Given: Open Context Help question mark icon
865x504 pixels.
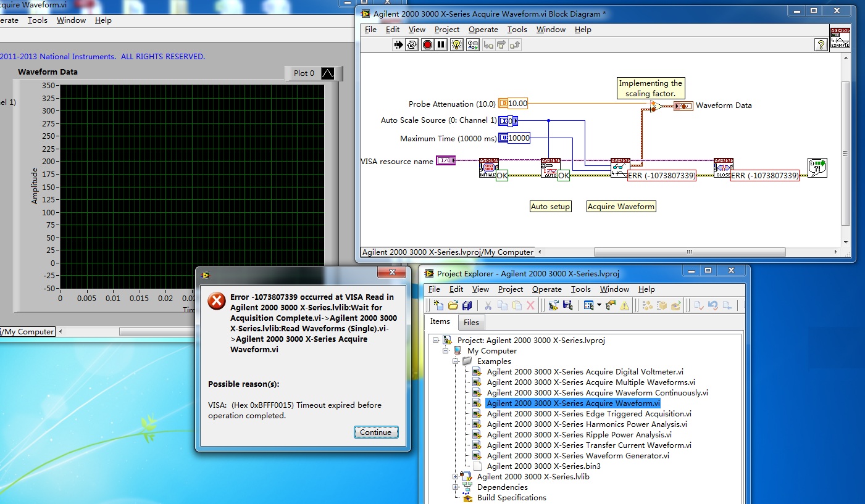Looking at the screenshot, I should point(821,44).
